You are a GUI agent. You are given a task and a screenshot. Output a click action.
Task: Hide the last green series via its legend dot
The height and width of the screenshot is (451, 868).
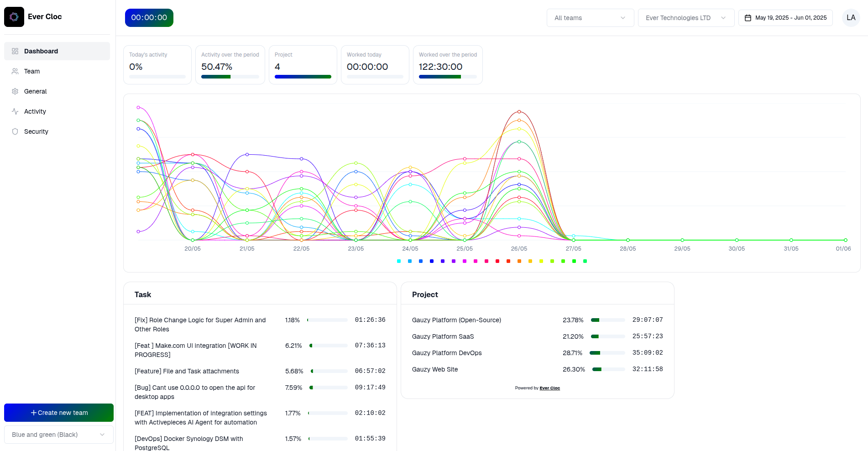pyautogui.click(x=585, y=261)
